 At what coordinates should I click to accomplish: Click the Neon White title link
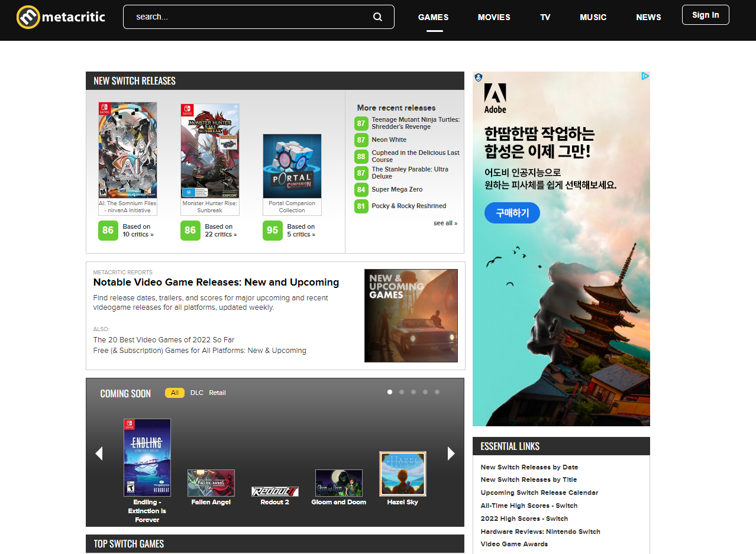(389, 140)
